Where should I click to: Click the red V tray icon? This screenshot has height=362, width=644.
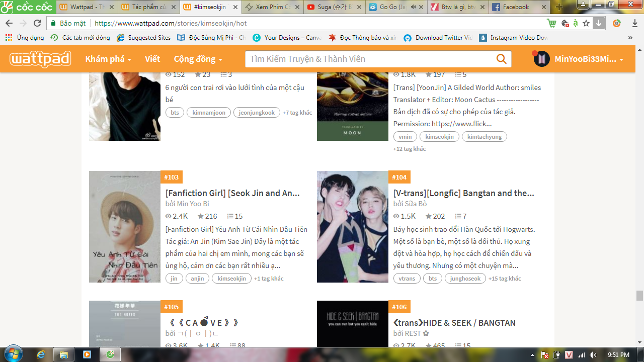pos(569,355)
